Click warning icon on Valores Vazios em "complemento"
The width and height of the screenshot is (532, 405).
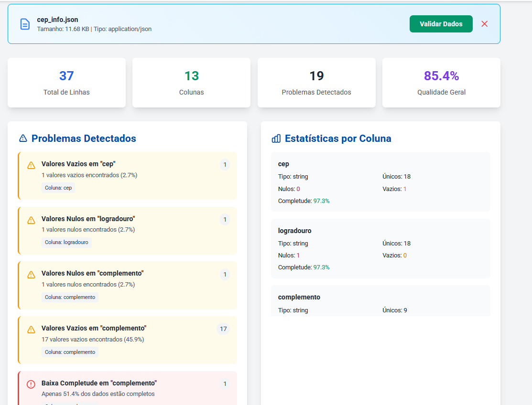tap(31, 330)
